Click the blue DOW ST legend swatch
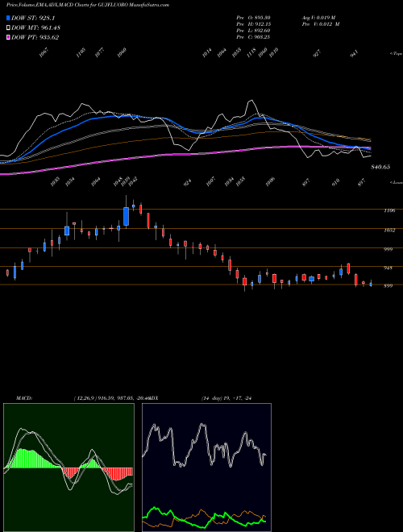Image resolution: width=403 pixels, height=532 pixels. coord(8,18)
